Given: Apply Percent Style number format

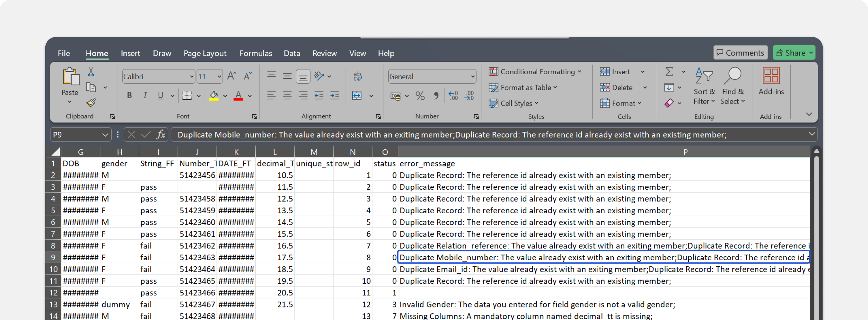Looking at the screenshot, I should point(420,96).
